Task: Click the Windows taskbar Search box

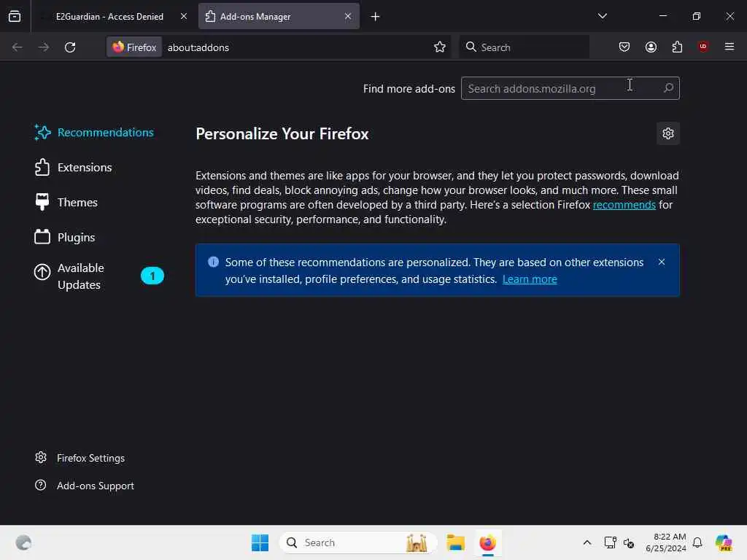Action: click(x=358, y=542)
